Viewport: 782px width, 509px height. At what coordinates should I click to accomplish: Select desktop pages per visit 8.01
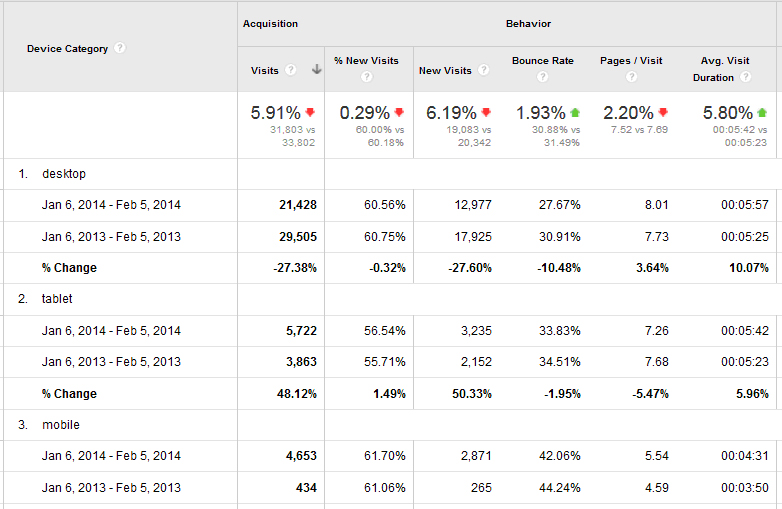click(x=656, y=205)
